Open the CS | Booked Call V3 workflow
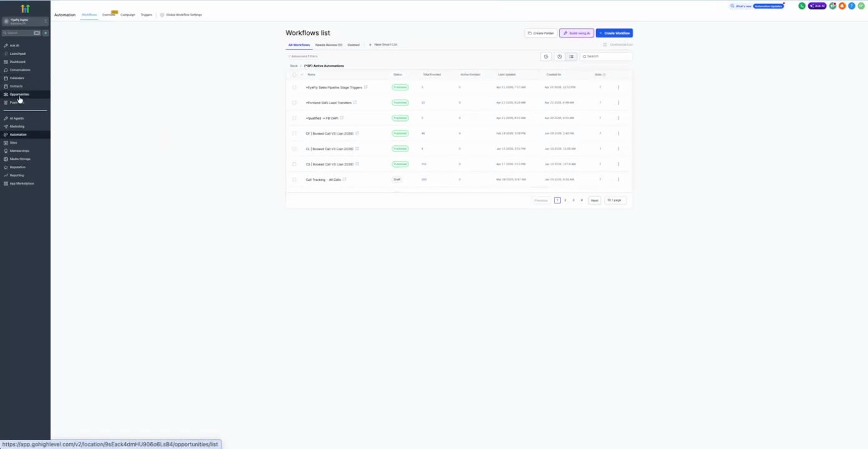The image size is (868, 449). coord(329,165)
